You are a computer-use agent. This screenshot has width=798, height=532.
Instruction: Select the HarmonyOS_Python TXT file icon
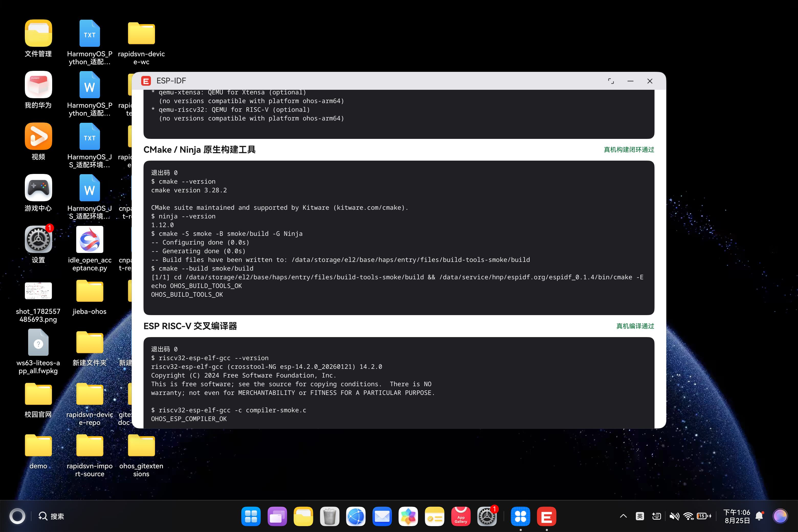pyautogui.click(x=90, y=33)
